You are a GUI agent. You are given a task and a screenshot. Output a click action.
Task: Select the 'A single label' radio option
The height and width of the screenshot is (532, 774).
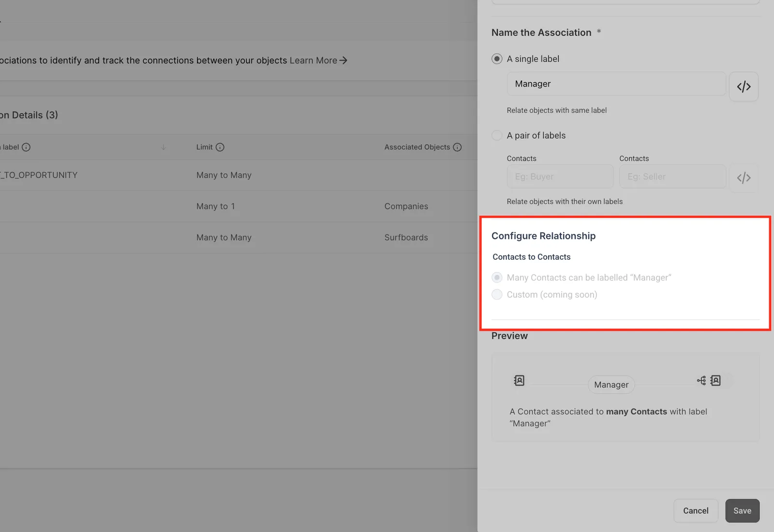coord(497,59)
